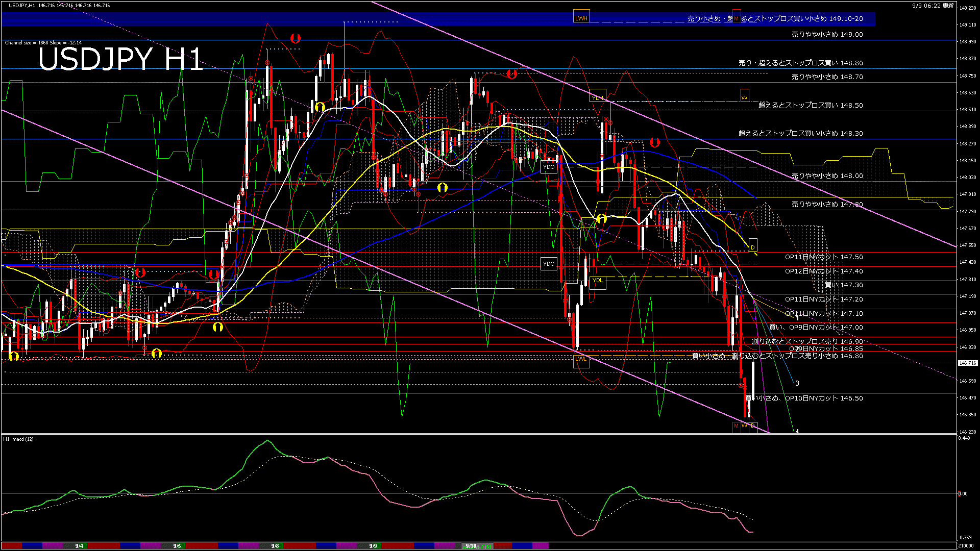The height and width of the screenshot is (551, 980).
Task: Click the 売りやや小さめ 149.00 level label
Action: point(827,35)
